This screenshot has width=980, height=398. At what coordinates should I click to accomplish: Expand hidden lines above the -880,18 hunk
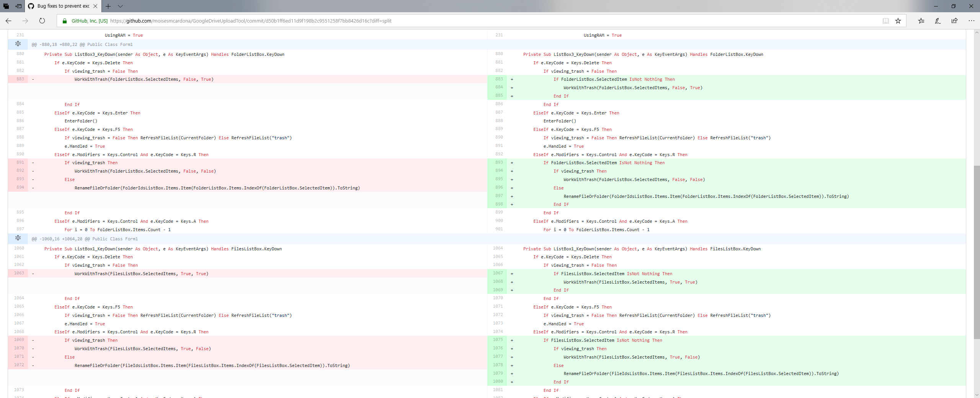[x=18, y=44]
